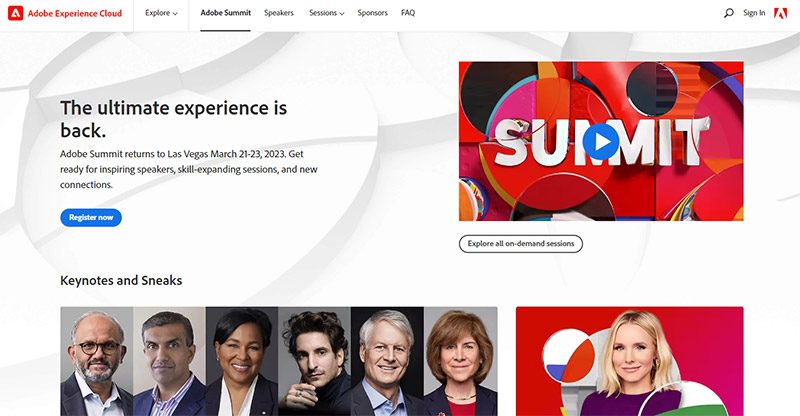Go to the Speakers page
800x416 pixels.
tap(279, 13)
